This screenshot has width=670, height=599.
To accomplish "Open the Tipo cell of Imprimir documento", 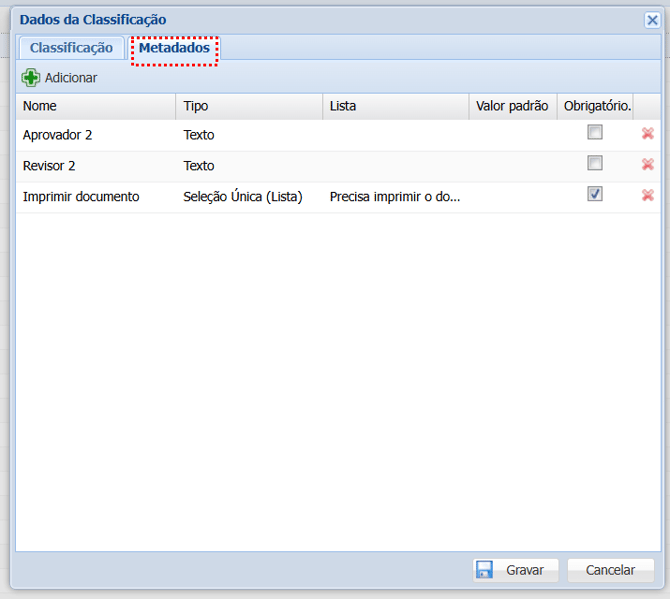I will tap(242, 197).
